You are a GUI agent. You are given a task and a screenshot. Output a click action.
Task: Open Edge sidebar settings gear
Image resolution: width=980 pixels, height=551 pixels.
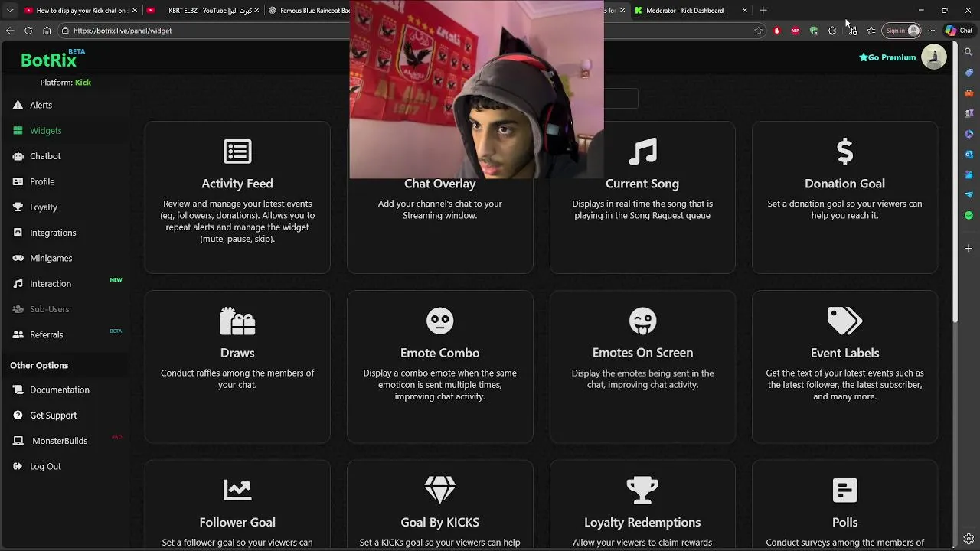pyautogui.click(x=969, y=539)
